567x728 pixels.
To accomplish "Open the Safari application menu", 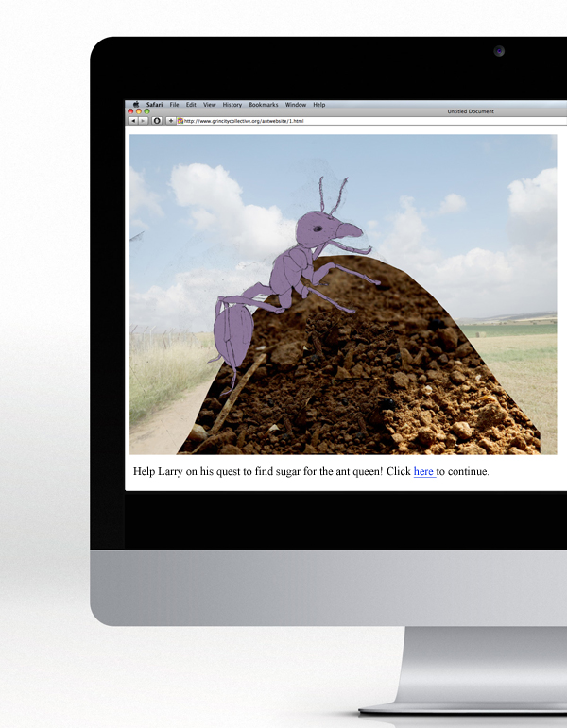I will pyautogui.click(x=155, y=105).
